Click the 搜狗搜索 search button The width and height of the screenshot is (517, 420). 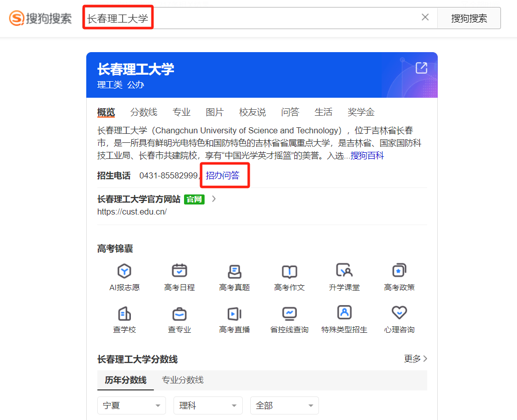click(x=469, y=18)
